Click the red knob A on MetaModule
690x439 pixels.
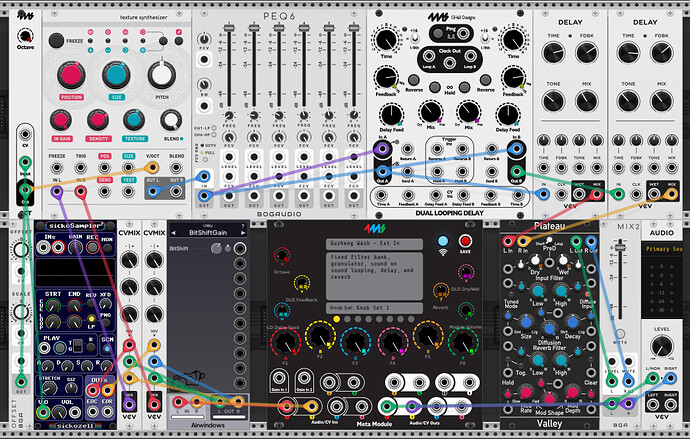[x=285, y=342]
